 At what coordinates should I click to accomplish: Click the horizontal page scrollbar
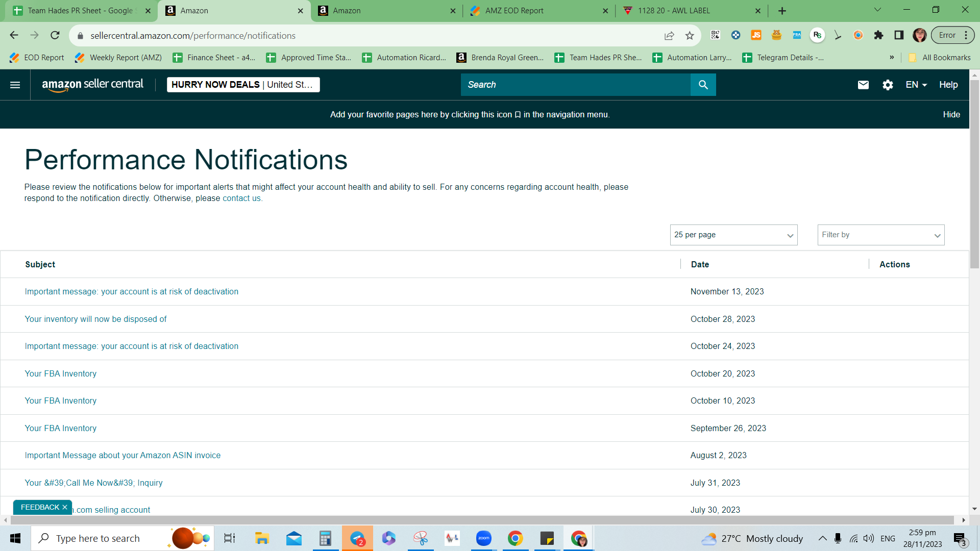(x=482, y=520)
